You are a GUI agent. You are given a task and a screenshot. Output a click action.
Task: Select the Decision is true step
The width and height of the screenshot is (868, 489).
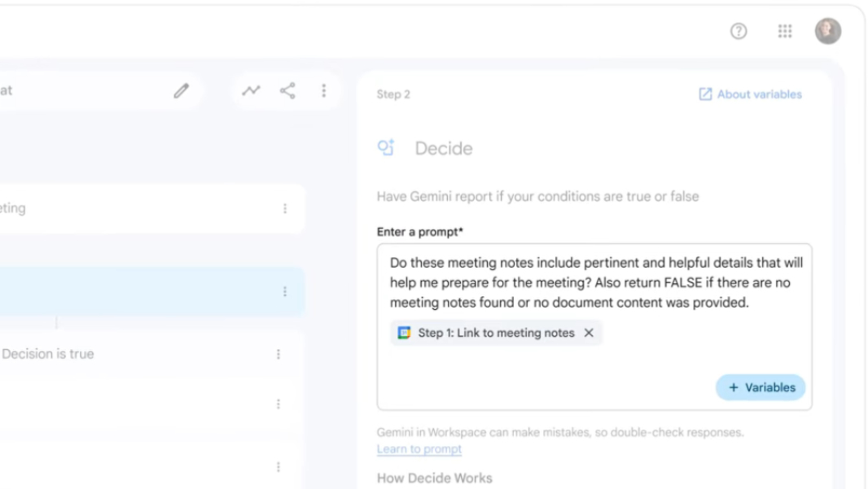coord(49,354)
